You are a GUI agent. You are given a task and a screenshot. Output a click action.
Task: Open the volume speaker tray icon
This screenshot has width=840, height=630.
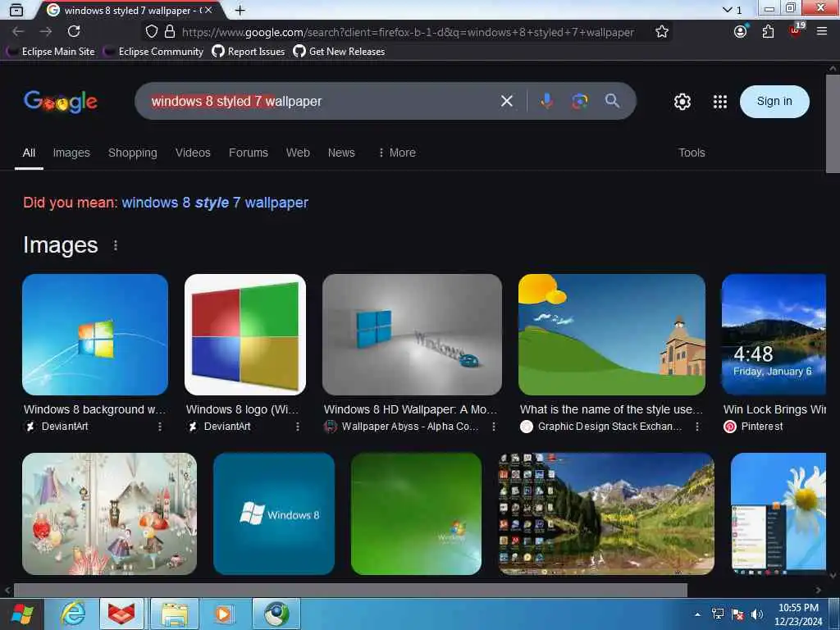[756, 614]
